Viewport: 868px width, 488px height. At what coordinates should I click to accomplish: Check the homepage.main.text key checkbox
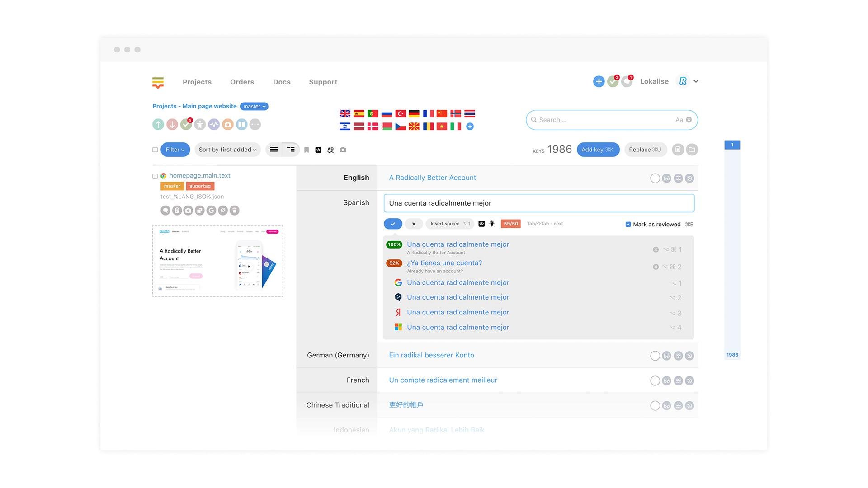point(155,176)
